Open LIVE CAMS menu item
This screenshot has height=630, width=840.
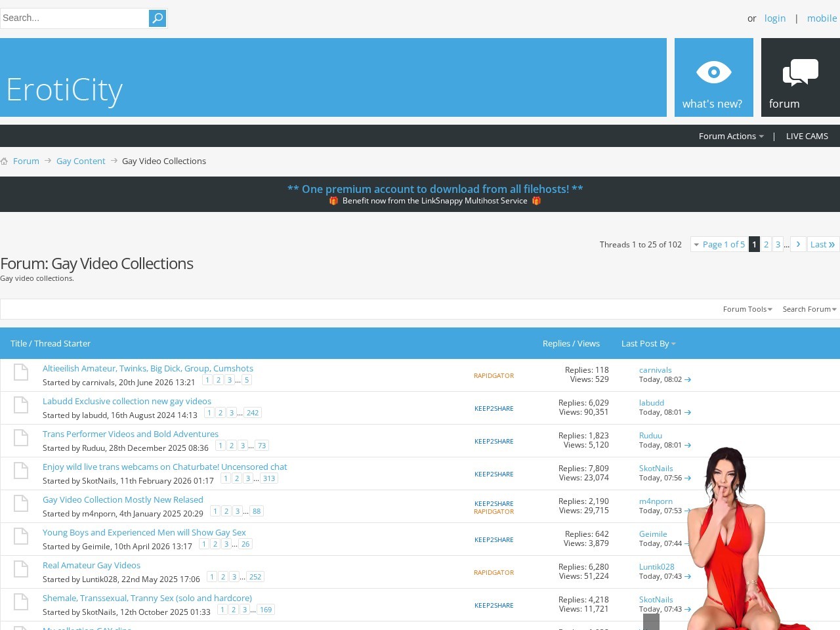coord(807,136)
